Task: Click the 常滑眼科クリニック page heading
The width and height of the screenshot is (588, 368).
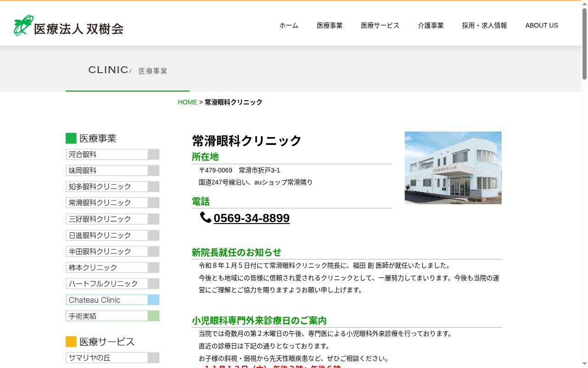Action: pyautogui.click(x=247, y=140)
